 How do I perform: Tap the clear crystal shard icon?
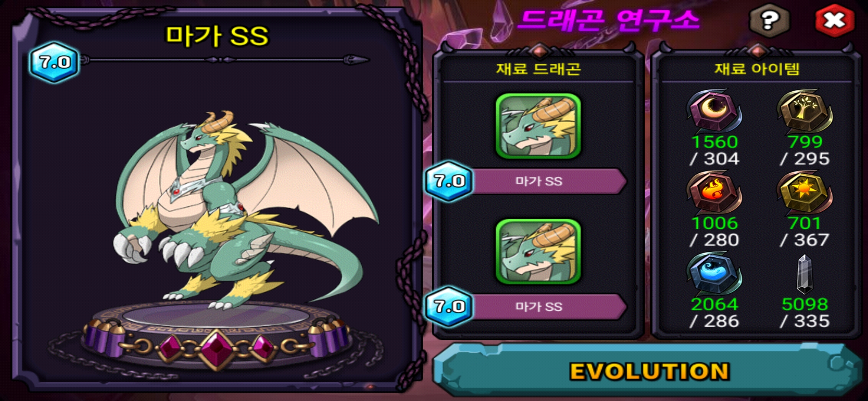click(x=805, y=274)
